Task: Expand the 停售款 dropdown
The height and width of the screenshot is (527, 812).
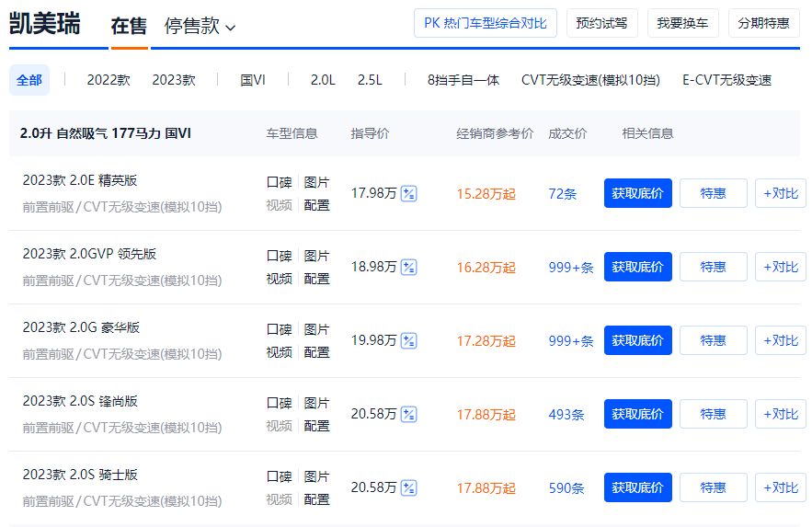Action: pos(200,26)
